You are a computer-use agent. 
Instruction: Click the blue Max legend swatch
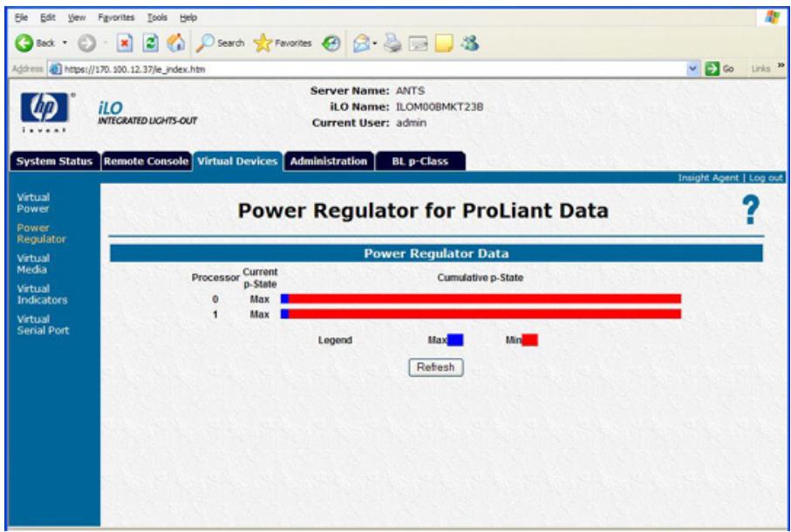pyautogui.click(x=455, y=340)
